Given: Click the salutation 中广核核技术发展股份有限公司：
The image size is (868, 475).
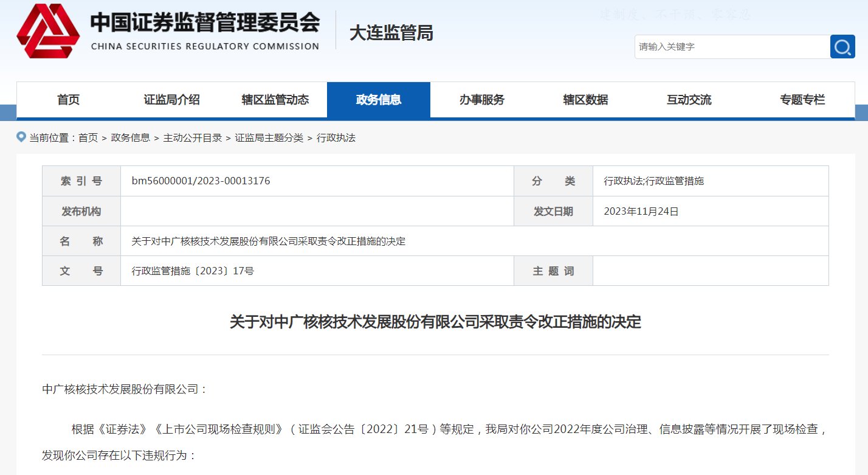Looking at the screenshot, I should pyautogui.click(x=125, y=389).
